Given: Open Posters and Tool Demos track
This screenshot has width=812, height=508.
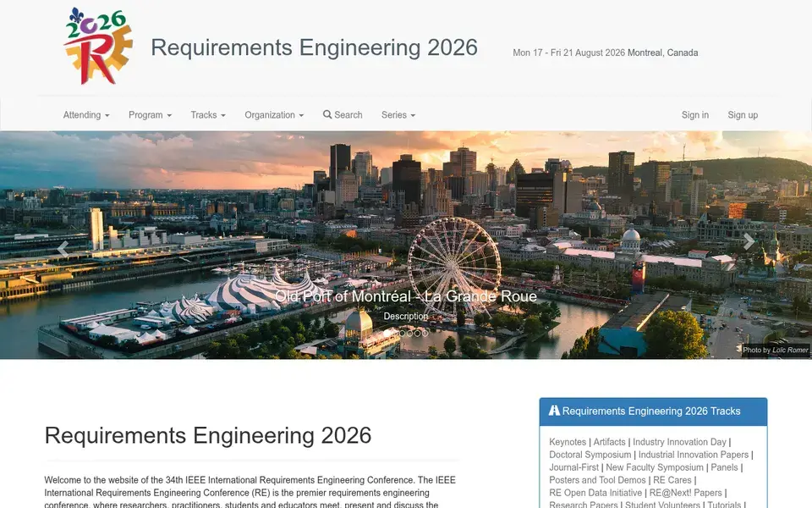Looking at the screenshot, I should pyautogui.click(x=597, y=480).
